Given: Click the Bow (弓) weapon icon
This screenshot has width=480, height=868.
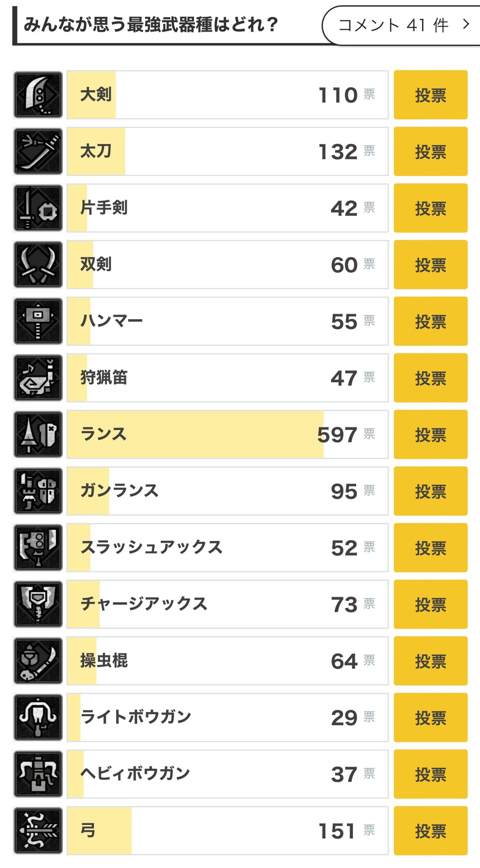Looking at the screenshot, I should coord(38,831).
